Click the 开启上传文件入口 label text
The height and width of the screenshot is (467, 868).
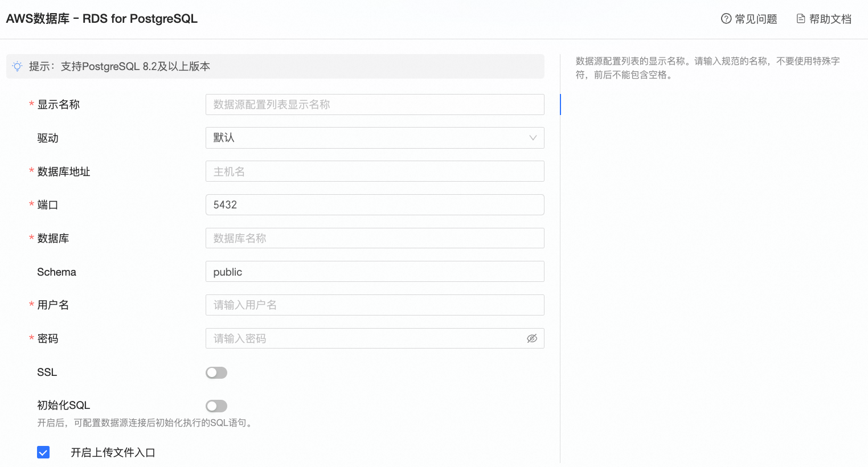[113, 452]
